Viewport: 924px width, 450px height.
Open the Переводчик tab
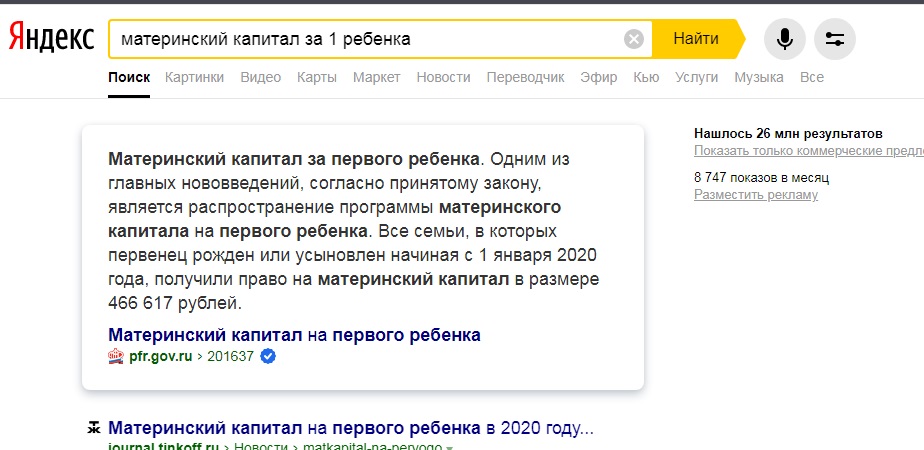point(526,77)
